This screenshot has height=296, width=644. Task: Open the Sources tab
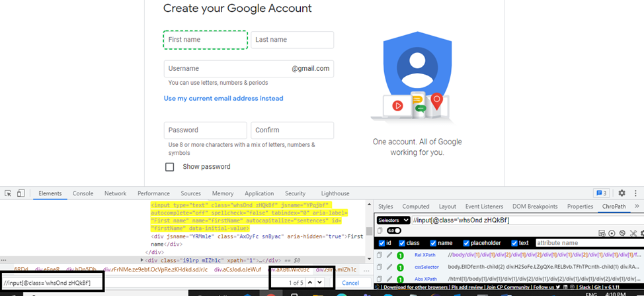click(x=191, y=193)
